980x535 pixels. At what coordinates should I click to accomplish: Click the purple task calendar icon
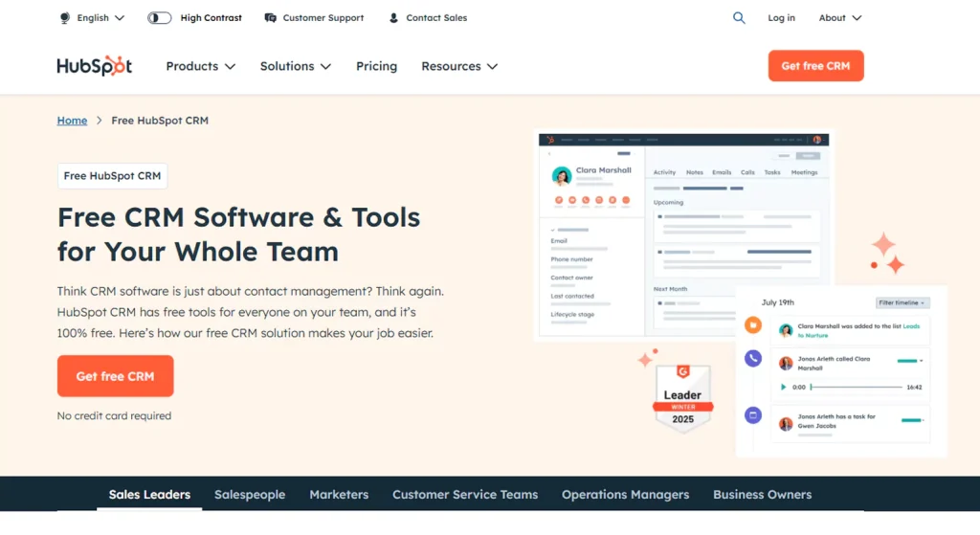[752, 415]
